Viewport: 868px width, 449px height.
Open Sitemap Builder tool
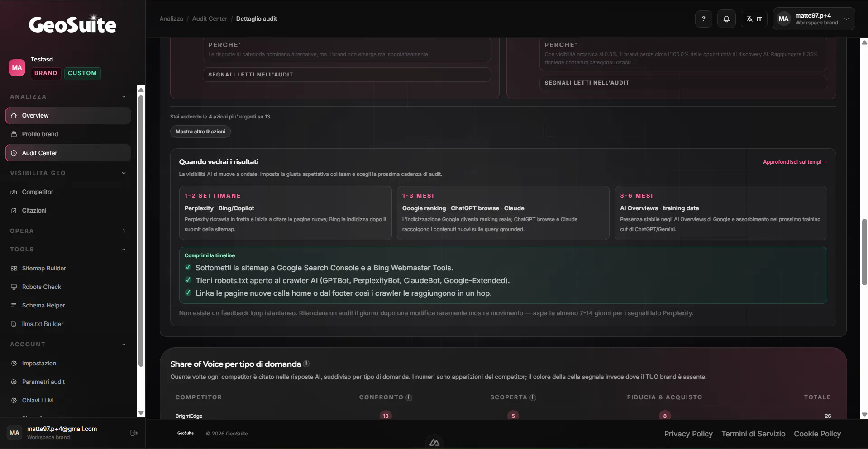[x=68, y=268]
